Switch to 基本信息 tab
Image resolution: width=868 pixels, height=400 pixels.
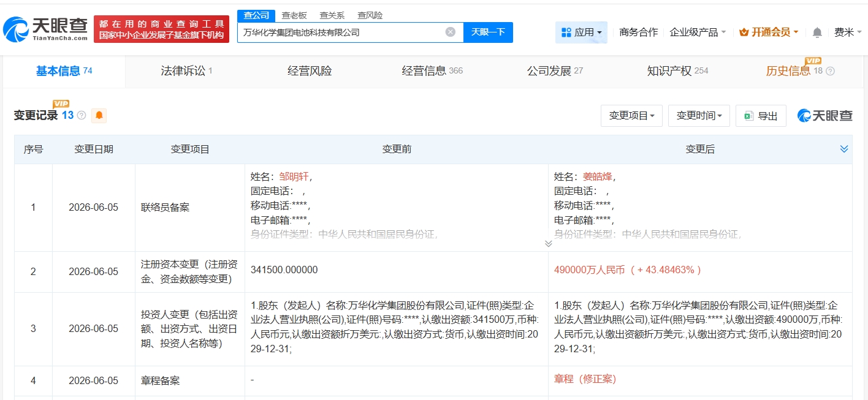click(64, 71)
